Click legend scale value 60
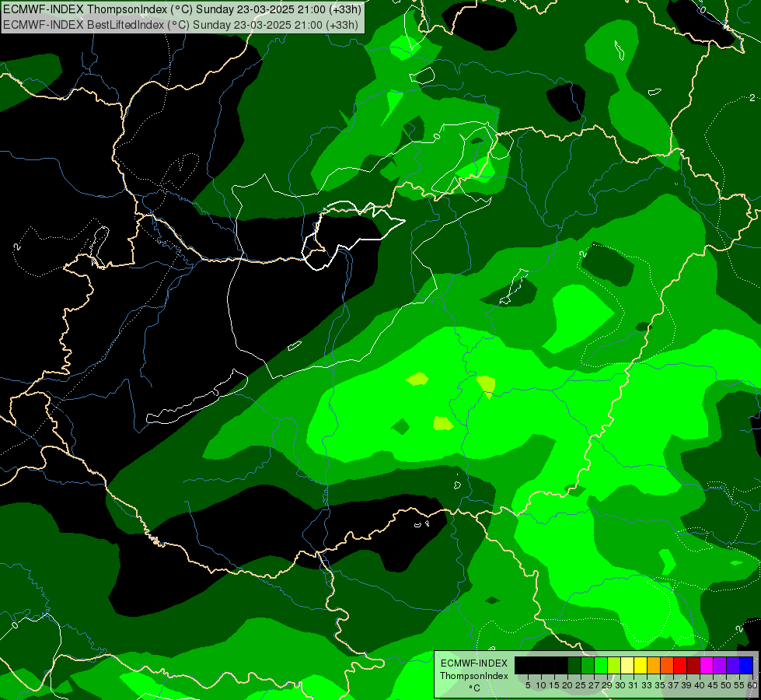This screenshot has height=700, width=761. [752, 685]
